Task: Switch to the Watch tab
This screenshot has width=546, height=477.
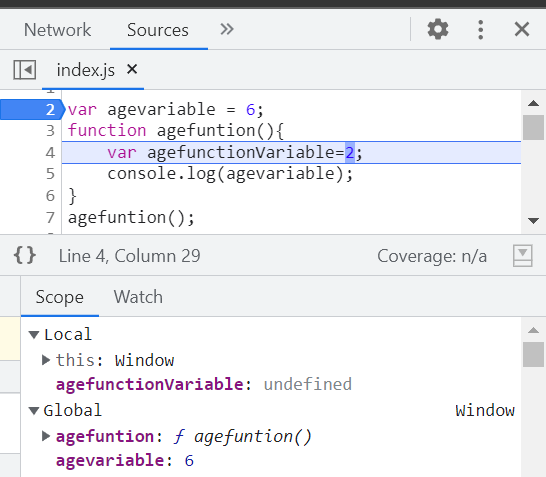Action: click(x=138, y=297)
